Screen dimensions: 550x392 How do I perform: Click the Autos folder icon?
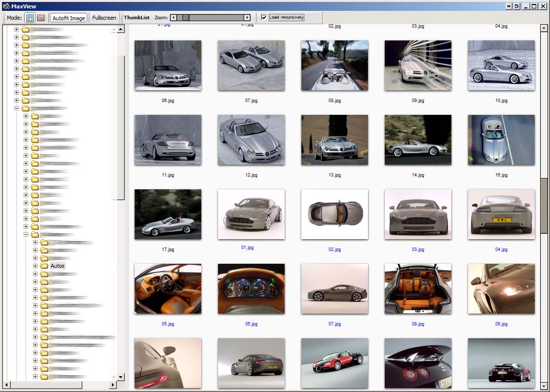pos(44,266)
